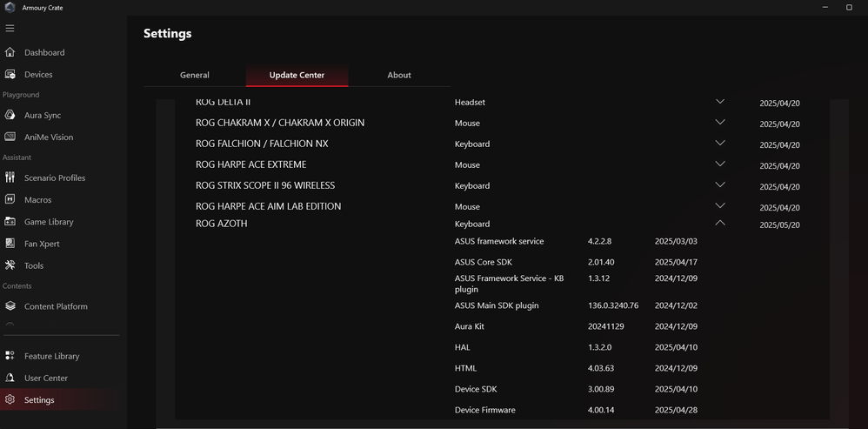Click ASUS Main SDK plugin entry
Image resolution: width=868 pixels, height=429 pixels.
pos(497,305)
